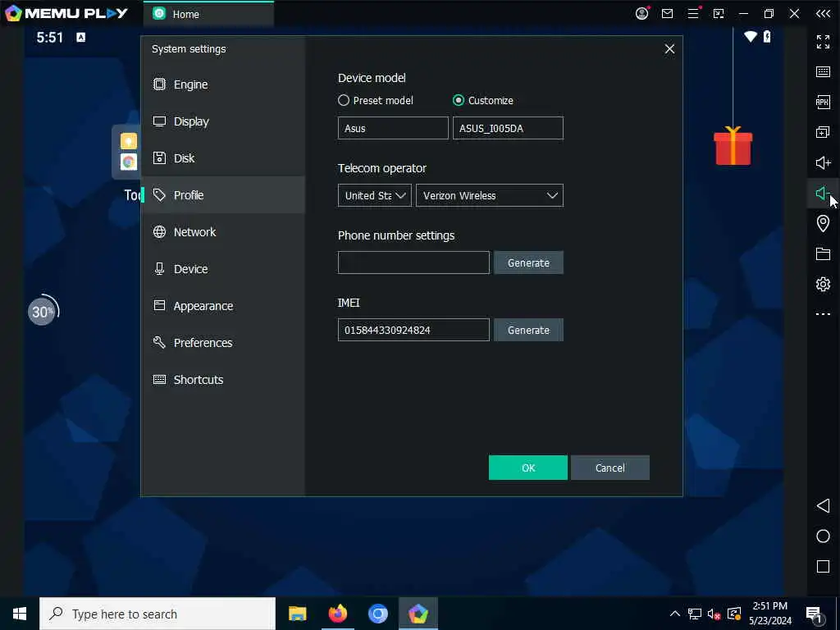Switch to the Home tab
This screenshot has height=630, width=840.
pyautogui.click(x=209, y=14)
